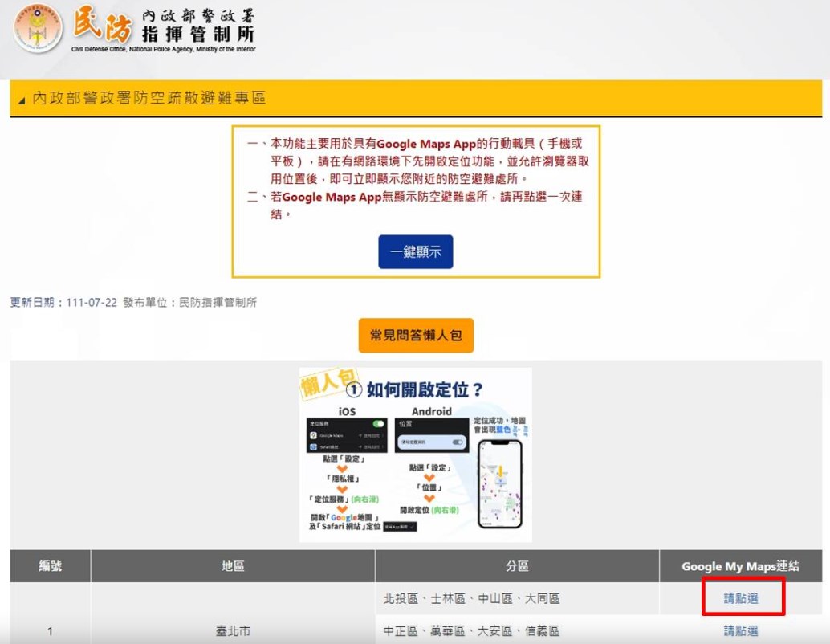
Task: Open 請點選 link for 中正區 row
Action: (x=741, y=631)
